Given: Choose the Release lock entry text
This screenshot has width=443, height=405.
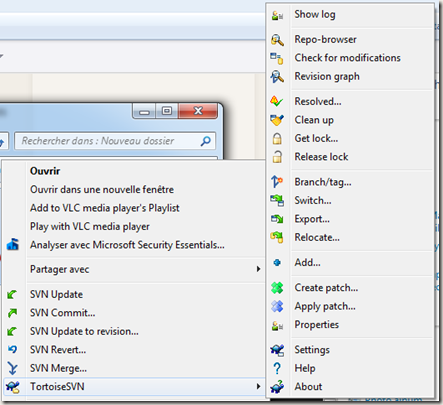Looking at the screenshot, I should point(321,157).
